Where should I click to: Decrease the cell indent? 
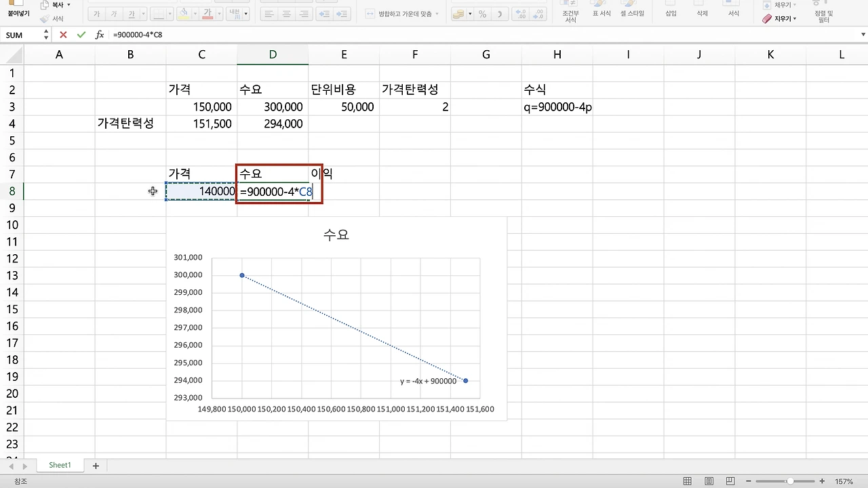pos(323,14)
